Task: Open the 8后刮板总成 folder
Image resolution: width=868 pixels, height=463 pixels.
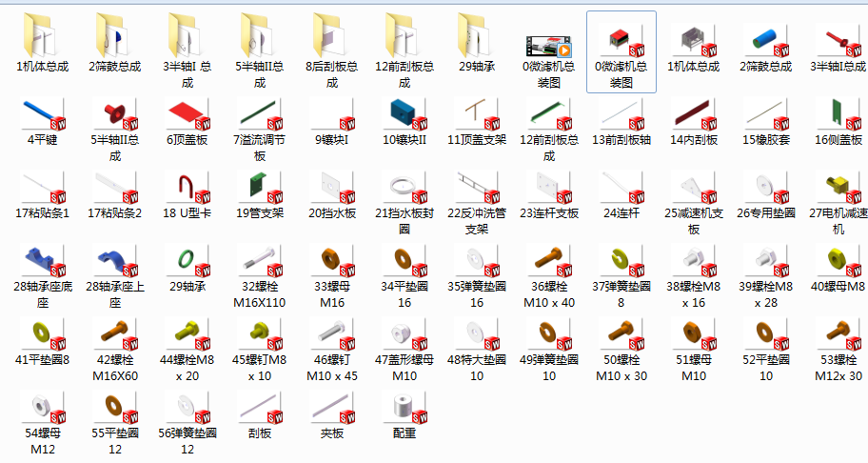Action: coord(332,50)
